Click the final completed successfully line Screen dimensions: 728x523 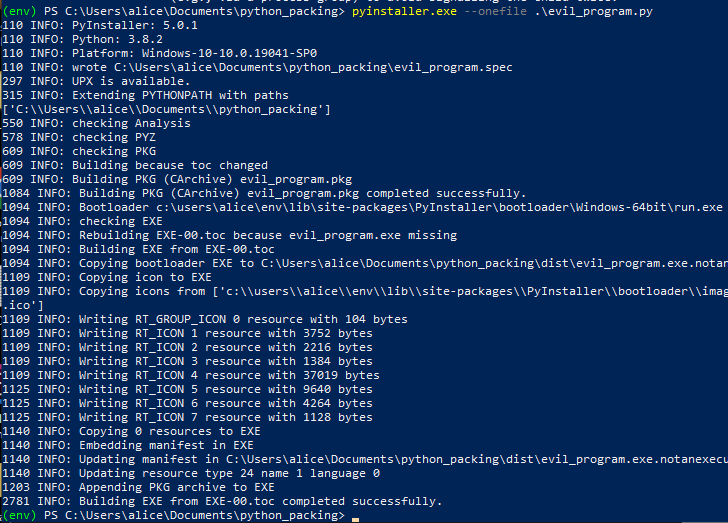coord(222,501)
